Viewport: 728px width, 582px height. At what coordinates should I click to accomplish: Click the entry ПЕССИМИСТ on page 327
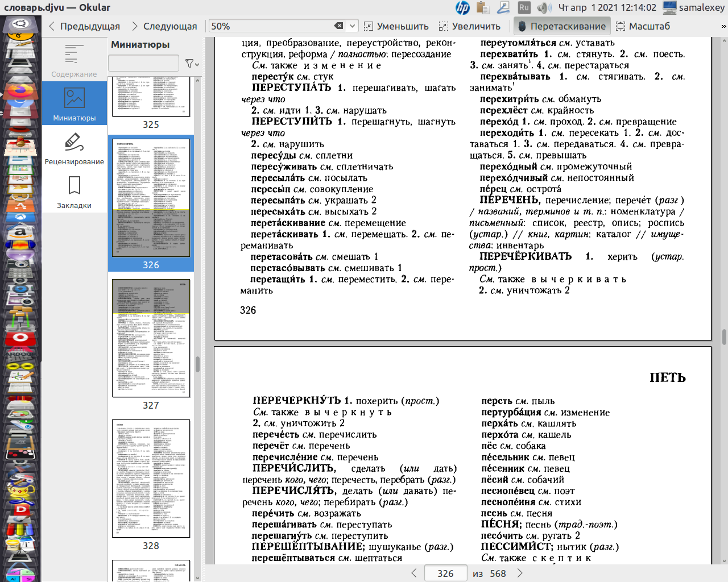516,547
